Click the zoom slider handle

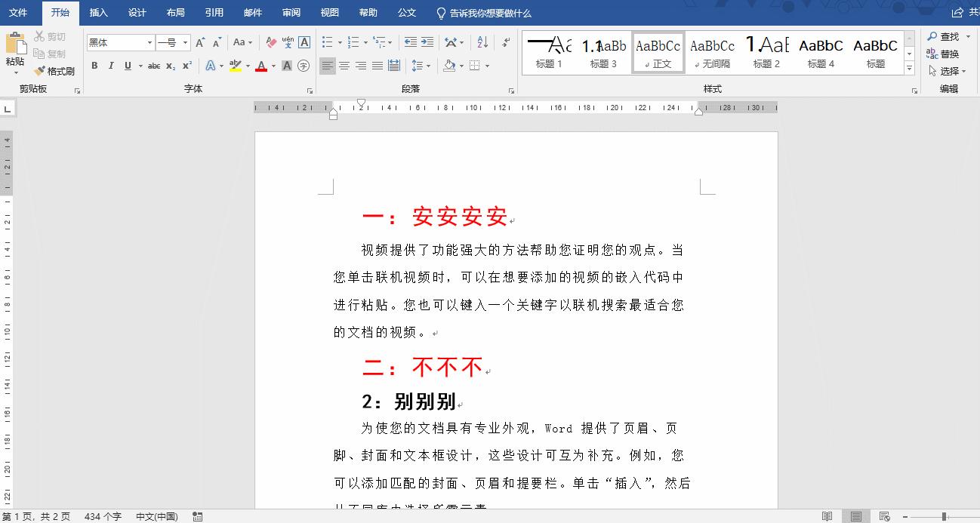pos(944,516)
